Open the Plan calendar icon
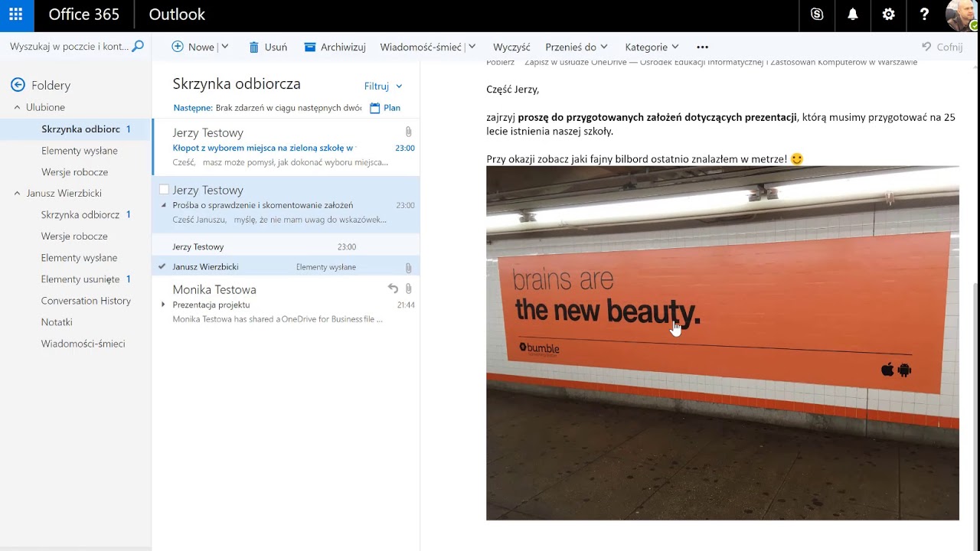 pyautogui.click(x=375, y=108)
